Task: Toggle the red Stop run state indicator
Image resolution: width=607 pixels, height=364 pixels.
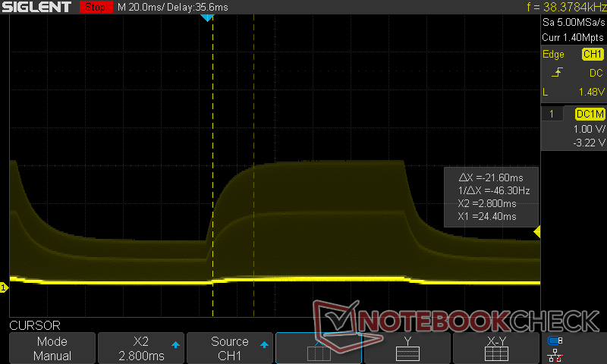Action: [93, 7]
